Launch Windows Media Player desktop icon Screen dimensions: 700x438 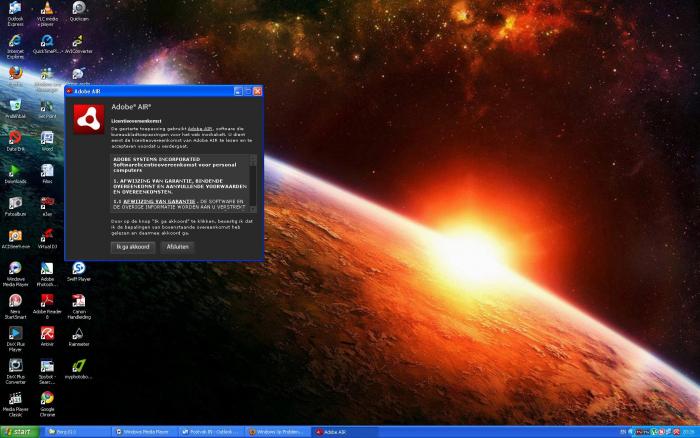click(15, 274)
